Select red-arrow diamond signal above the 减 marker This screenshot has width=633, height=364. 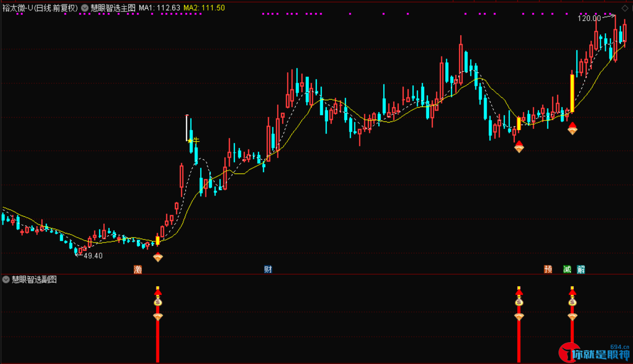click(x=572, y=128)
